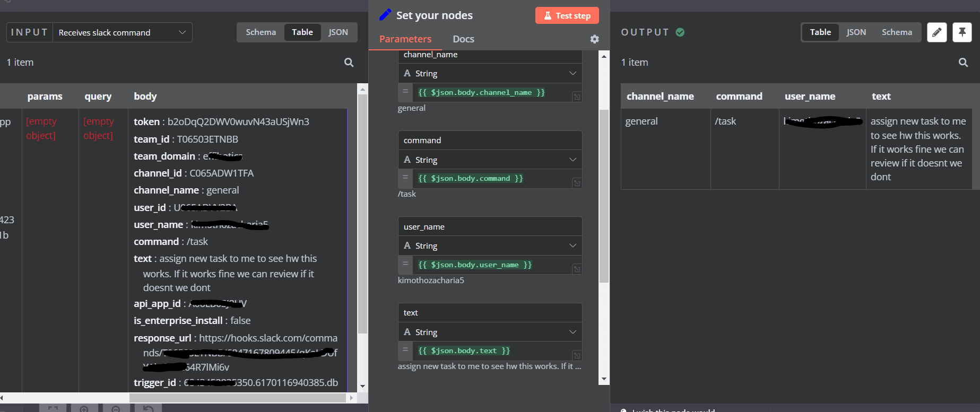Open the input node selector dropdown
The width and height of the screenshot is (980, 412).
(x=123, y=32)
